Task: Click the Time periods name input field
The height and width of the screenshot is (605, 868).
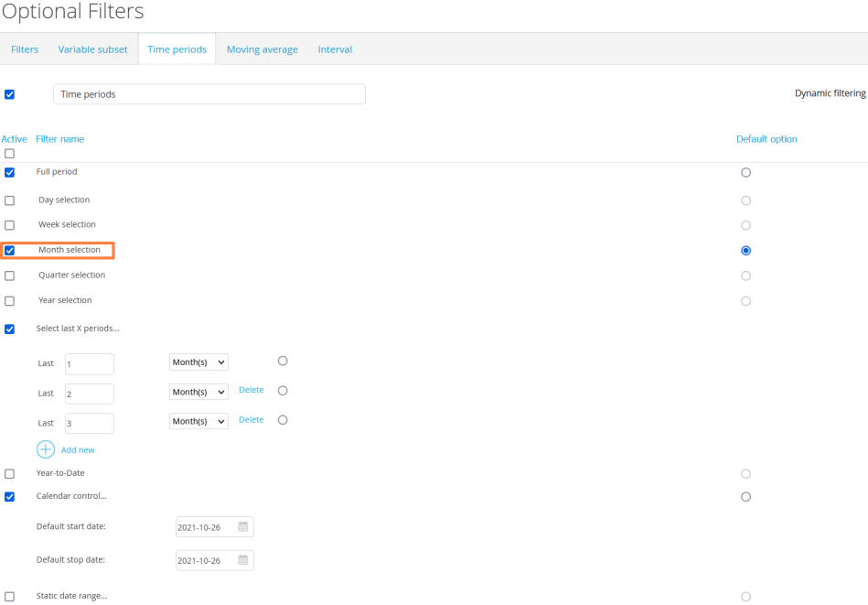Action: click(209, 94)
